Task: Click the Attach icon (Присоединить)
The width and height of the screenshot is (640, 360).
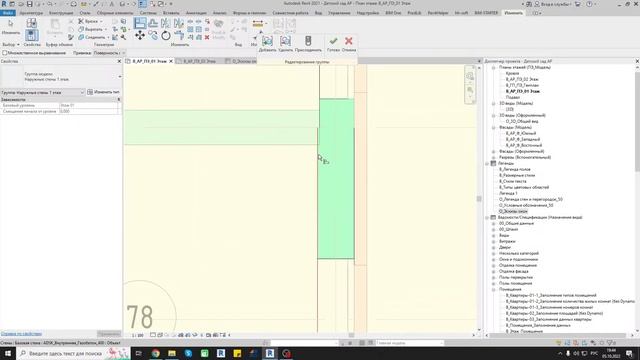Action: pos(308,41)
